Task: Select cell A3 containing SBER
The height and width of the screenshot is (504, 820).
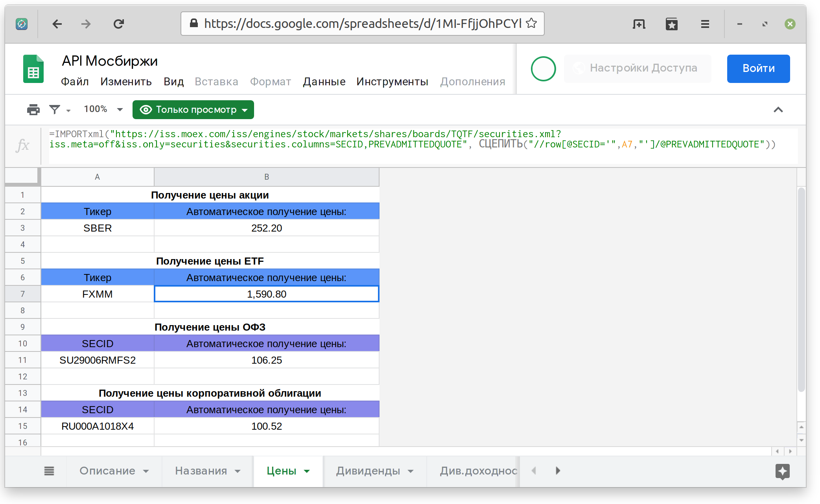Action: pyautogui.click(x=97, y=228)
